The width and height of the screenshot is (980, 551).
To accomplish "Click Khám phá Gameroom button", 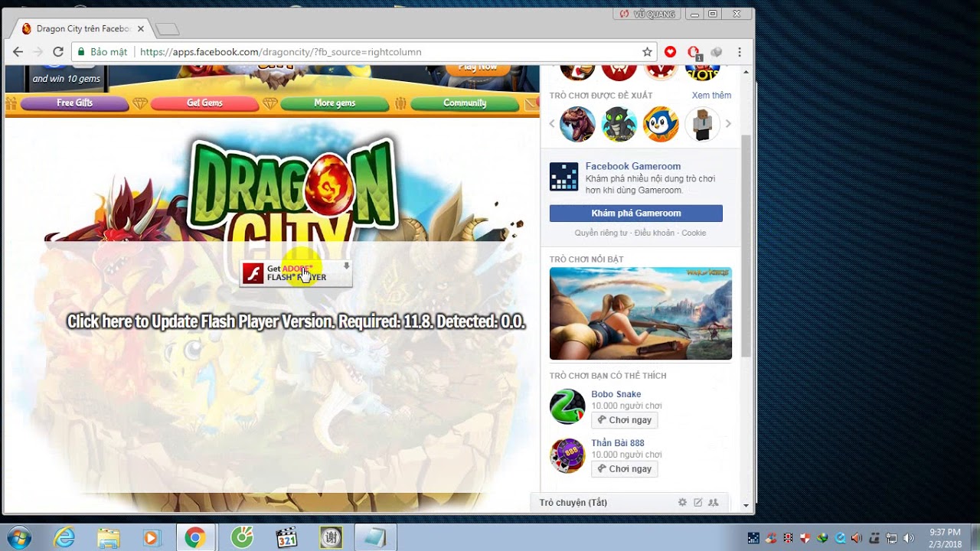I will click(636, 214).
